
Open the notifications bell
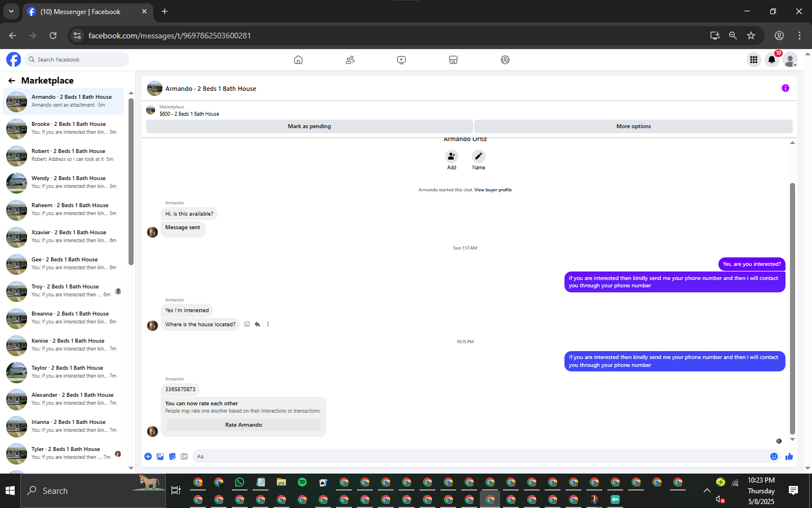tap(772, 59)
